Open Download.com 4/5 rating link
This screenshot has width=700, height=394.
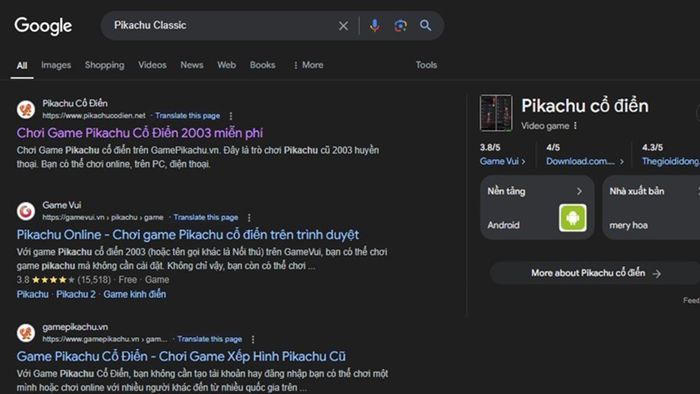[x=585, y=162]
